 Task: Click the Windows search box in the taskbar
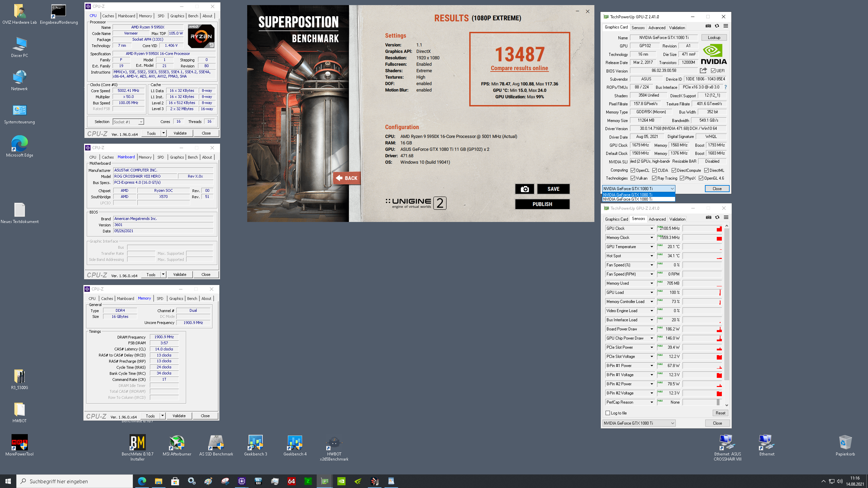coord(75,481)
